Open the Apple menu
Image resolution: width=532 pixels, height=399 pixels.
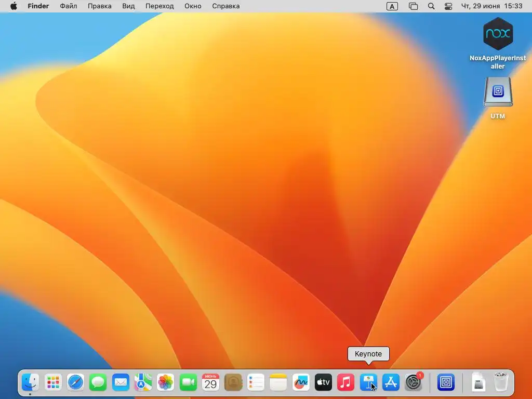pos(14,6)
